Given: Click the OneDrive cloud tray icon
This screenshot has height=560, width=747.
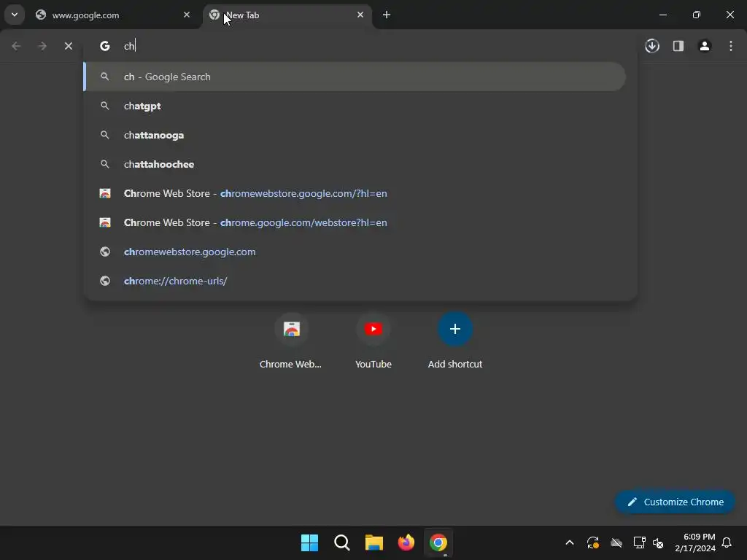Looking at the screenshot, I should pos(616,542).
